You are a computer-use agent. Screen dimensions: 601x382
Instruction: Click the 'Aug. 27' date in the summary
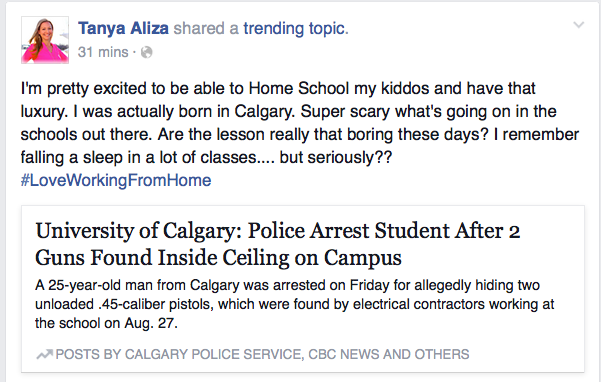149,323
